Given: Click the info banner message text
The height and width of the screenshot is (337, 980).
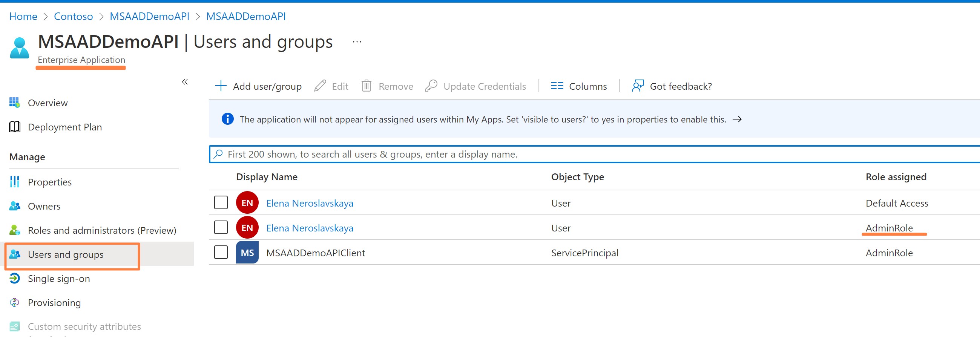Looking at the screenshot, I should click(483, 119).
